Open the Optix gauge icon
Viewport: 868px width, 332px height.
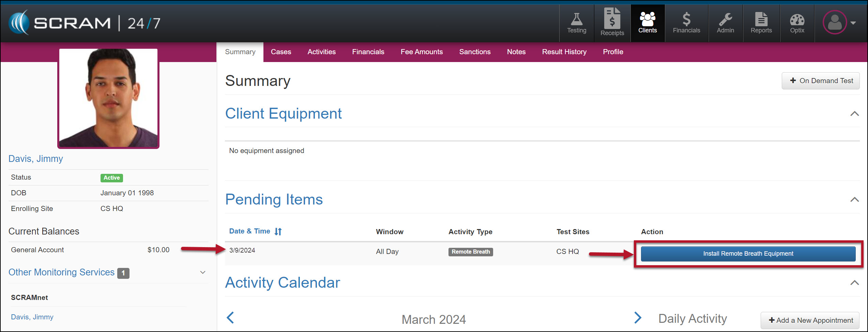tap(797, 23)
